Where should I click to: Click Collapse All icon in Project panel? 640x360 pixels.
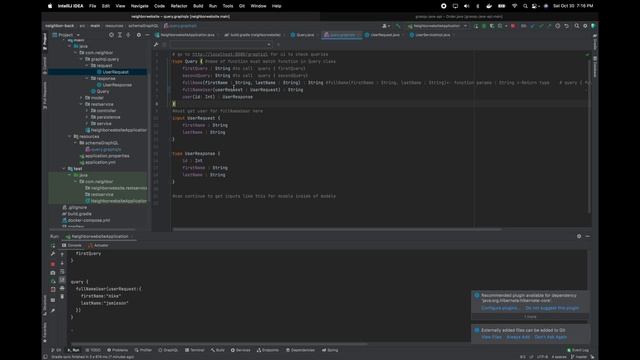tap(129, 35)
